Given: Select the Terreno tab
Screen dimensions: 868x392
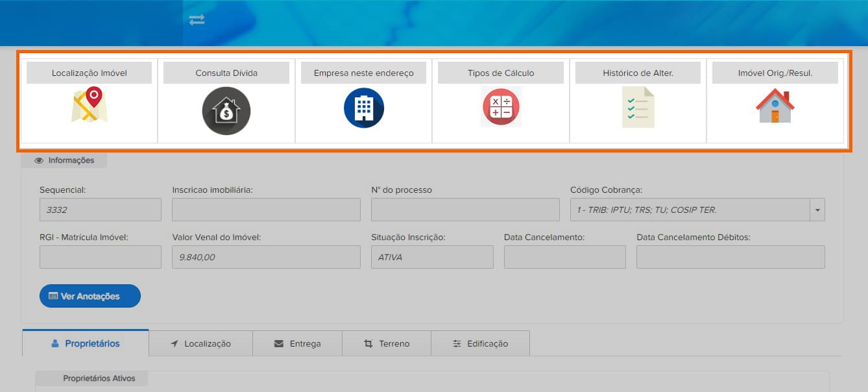Looking at the screenshot, I should 387,343.
